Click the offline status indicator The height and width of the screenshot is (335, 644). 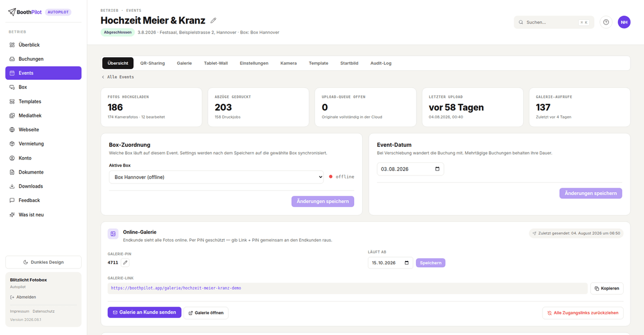click(341, 177)
